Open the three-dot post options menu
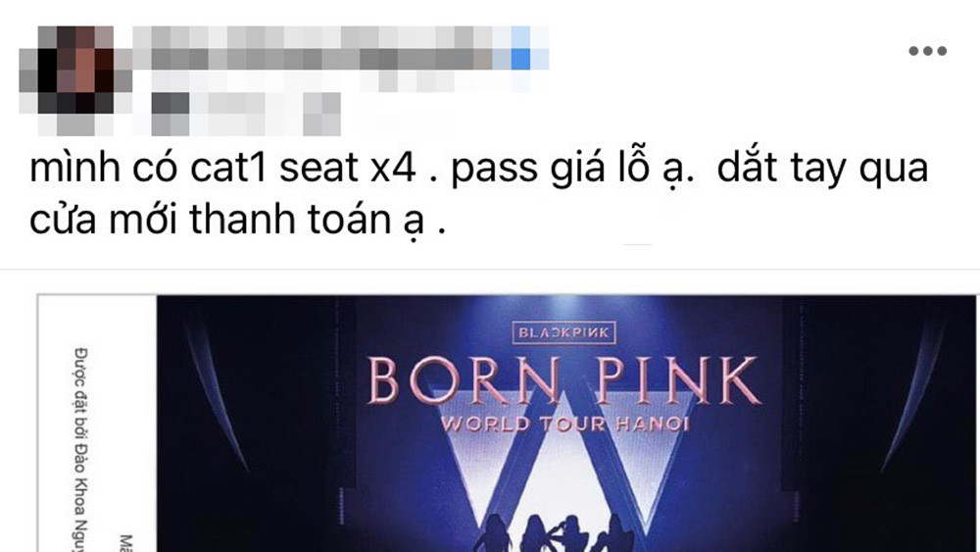Viewport: 980px width, 552px height. [x=927, y=51]
